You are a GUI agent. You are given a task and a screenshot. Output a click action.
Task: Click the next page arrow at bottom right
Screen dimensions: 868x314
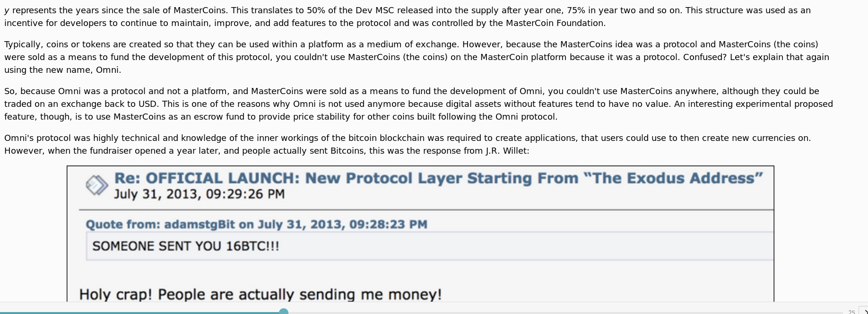pyautogui.click(x=864, y=311)
